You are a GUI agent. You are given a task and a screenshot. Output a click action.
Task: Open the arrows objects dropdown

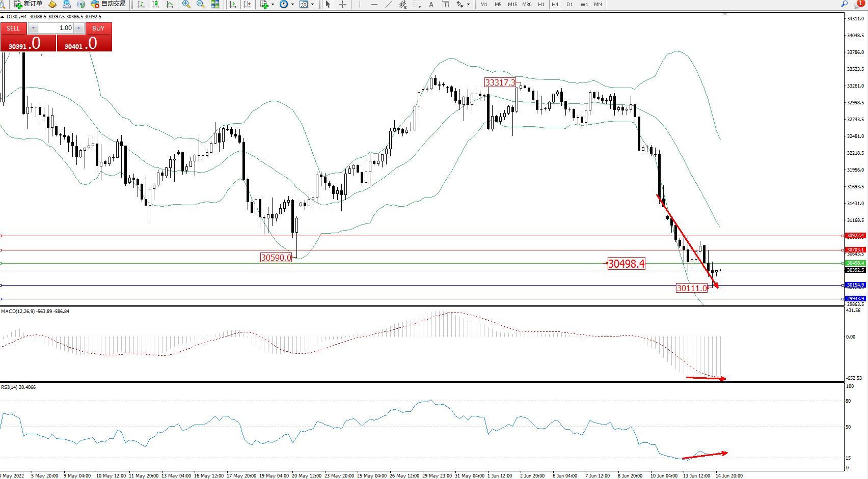tap(468, 4)
